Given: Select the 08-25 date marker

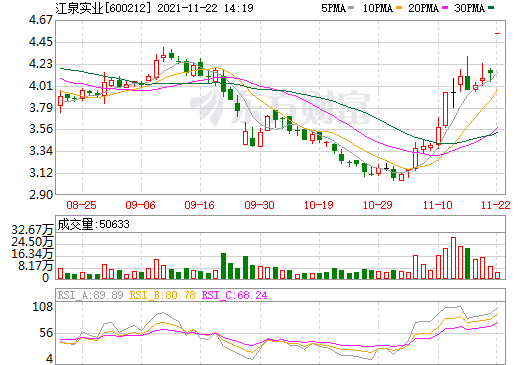Looking at the screenshot, I should point(82,205).
